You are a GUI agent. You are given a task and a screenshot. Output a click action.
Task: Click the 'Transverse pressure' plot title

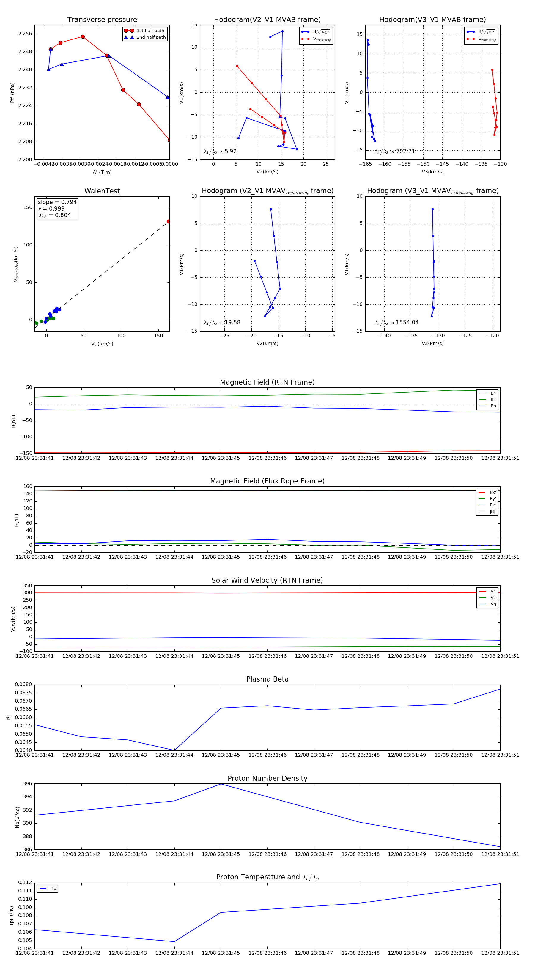tap(102, 19)
